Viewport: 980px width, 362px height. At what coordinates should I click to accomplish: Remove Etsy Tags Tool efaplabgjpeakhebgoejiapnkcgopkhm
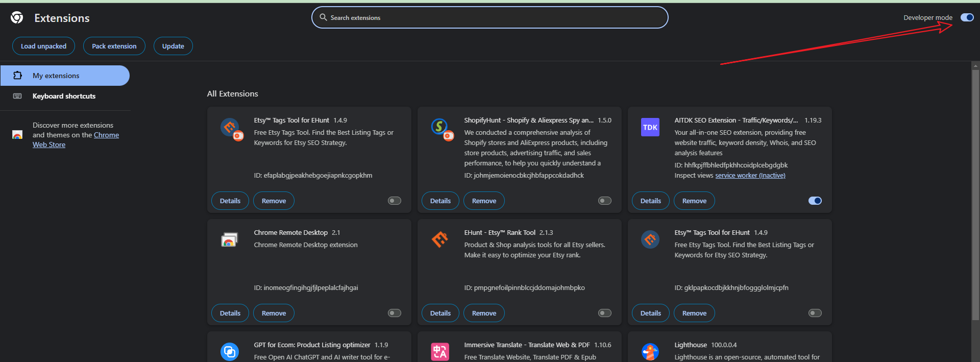coord(274,201)
